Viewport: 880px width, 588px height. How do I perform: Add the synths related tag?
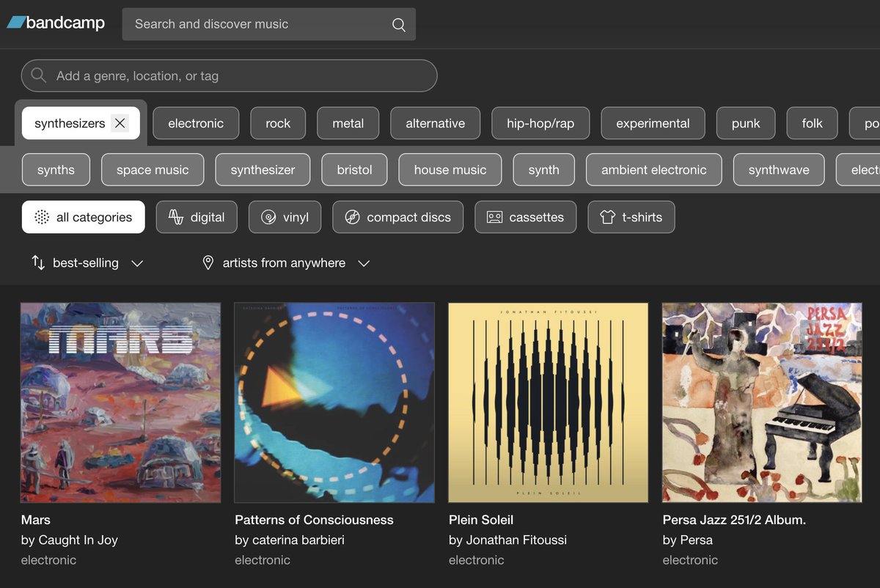coord(56,169)
